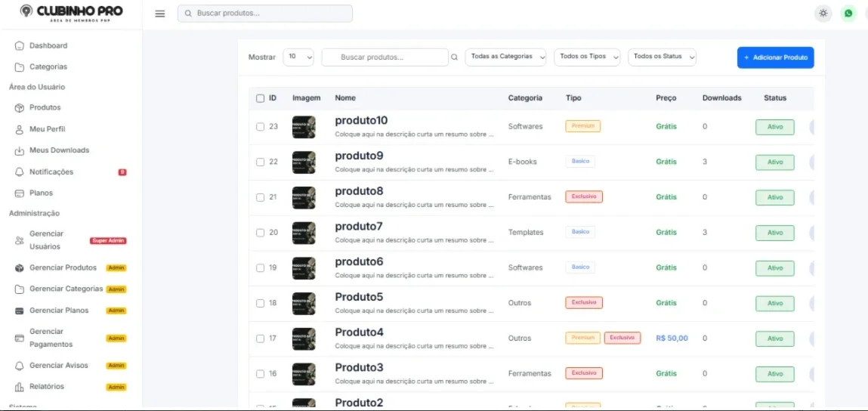Click the Dashboard sidebar icon
This screenshot has width=868, height=411.
point(20,46)
